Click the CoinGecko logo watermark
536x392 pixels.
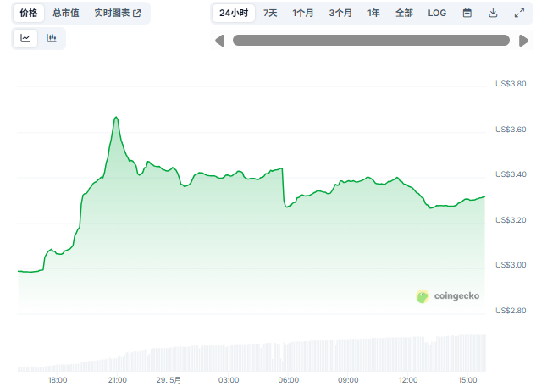tap(448, 296)
